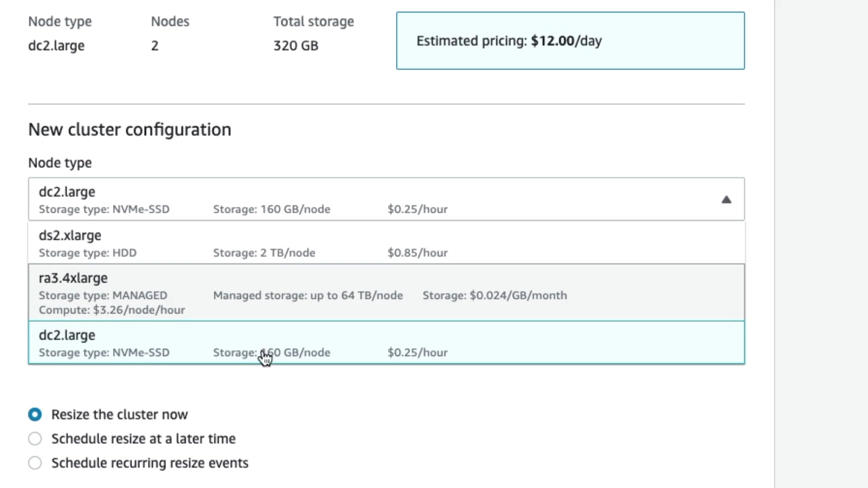Click the Estimated pricing info box
This screenshot has height=488, width=868.
pos(570,41)
